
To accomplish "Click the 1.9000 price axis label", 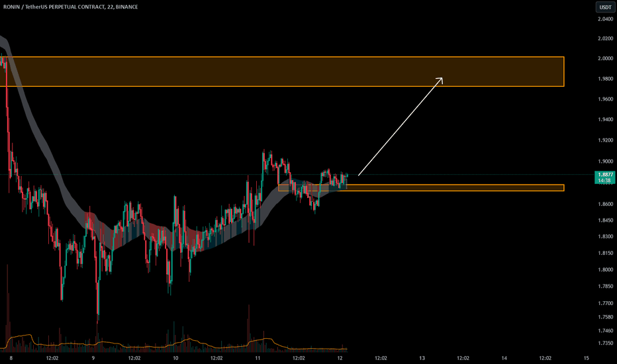I will pos(605,161).
